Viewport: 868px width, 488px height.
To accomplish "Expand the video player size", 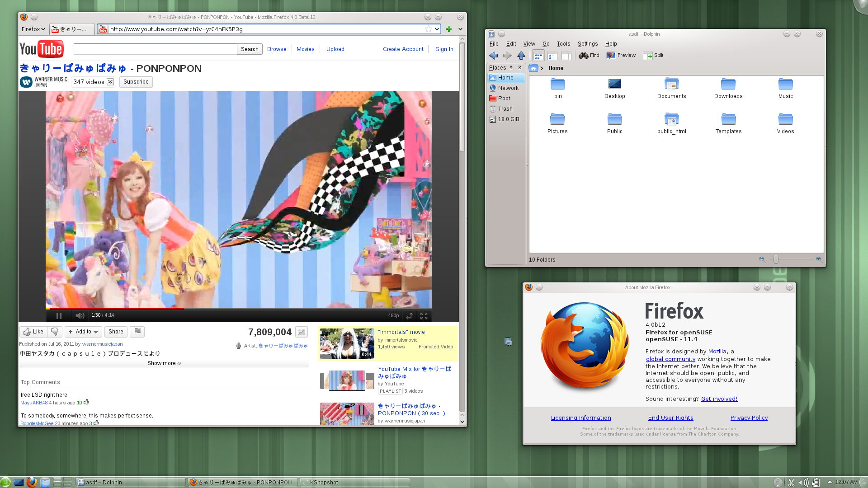I will [409, 315].
